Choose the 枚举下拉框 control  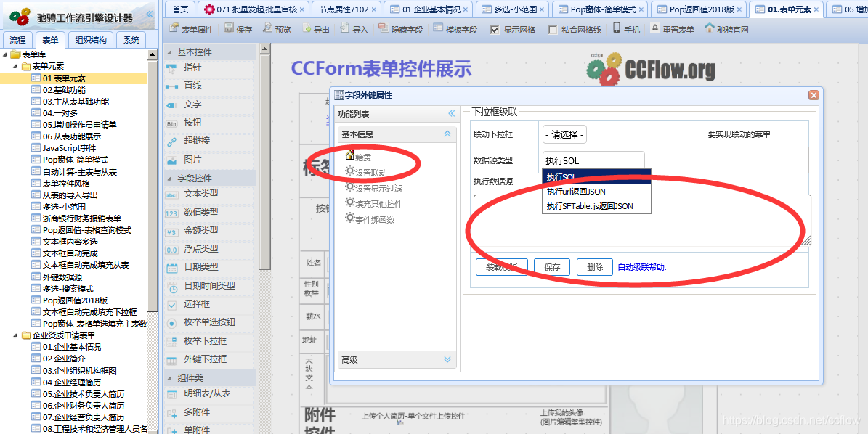coord(205,341)
